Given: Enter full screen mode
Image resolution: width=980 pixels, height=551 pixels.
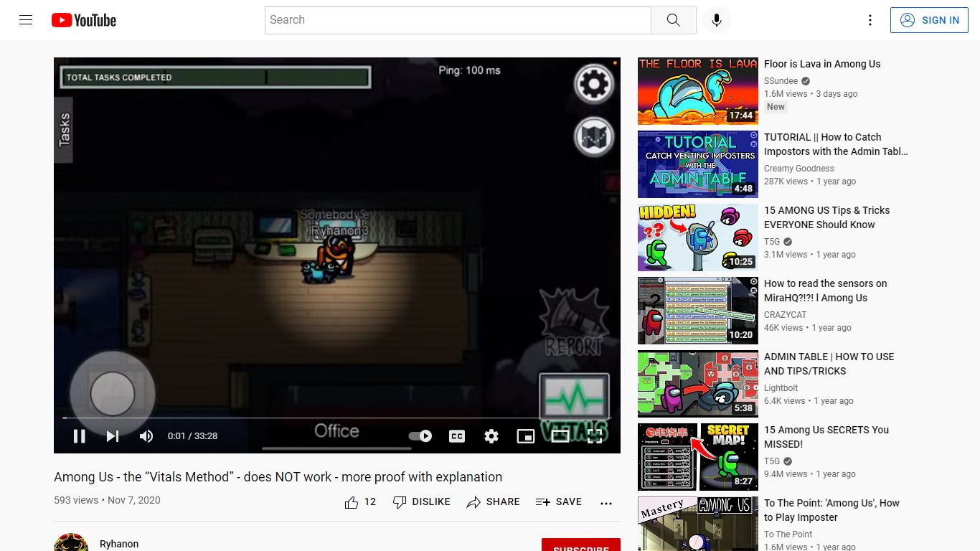Looking at the screenshot, I should point(595,436).
